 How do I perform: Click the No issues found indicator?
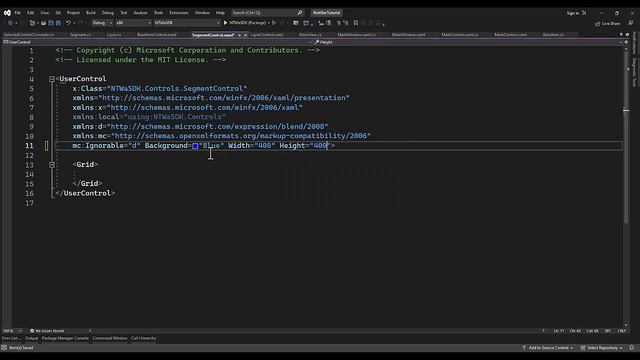pyautogui.click(x=47, y=331)
